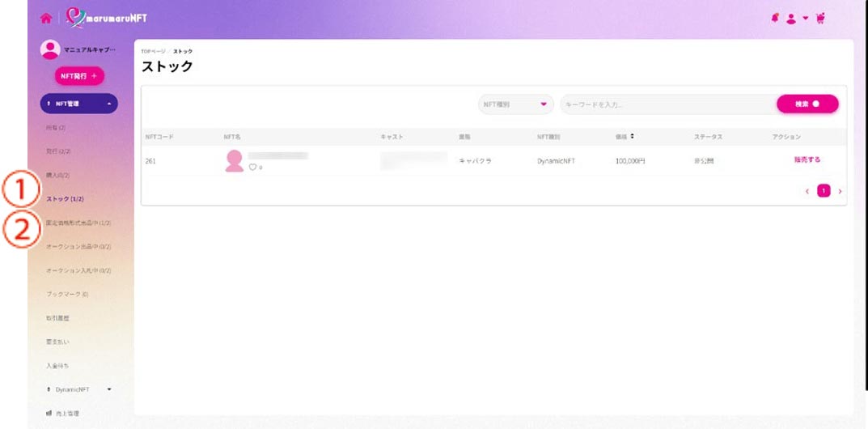Screen dimensions: 868x429
Task: Click the 販売する link for NFT 261
Action: [x=807, y=159]
